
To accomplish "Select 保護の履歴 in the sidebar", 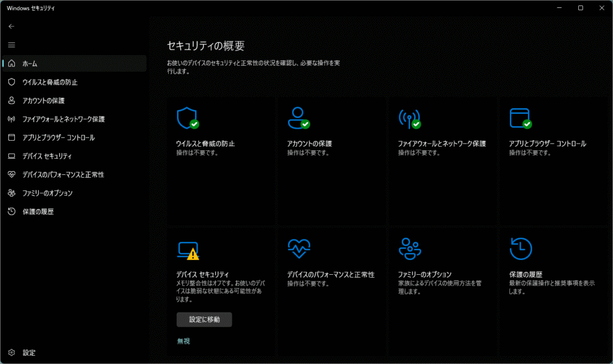I will (38, 212).
